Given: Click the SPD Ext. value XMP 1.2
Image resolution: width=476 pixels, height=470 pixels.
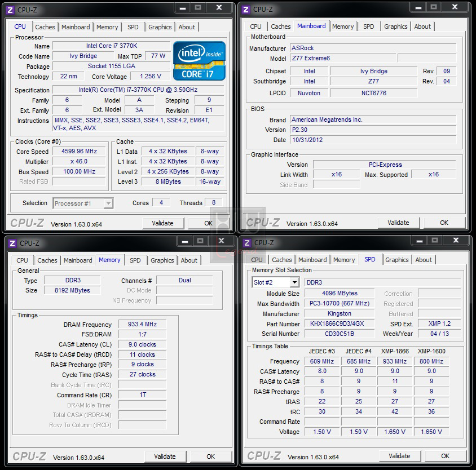Looking at the screenshot, I should click(439, 323).
